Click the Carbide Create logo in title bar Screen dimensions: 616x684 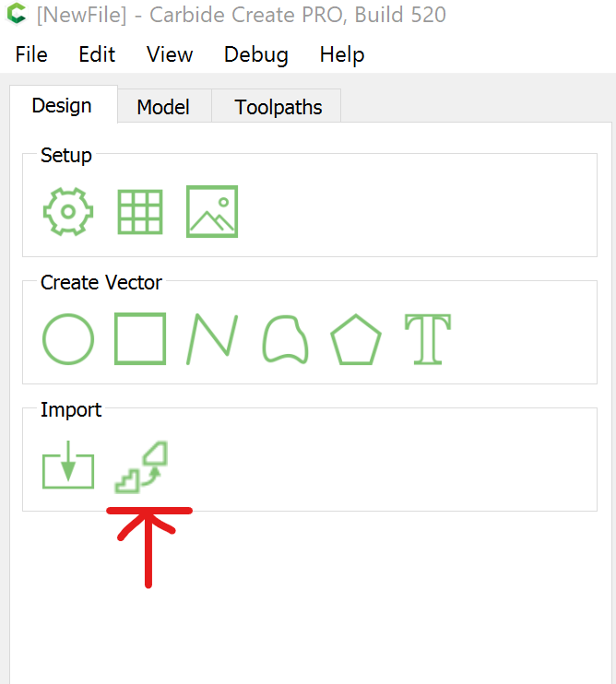(16, 15)
